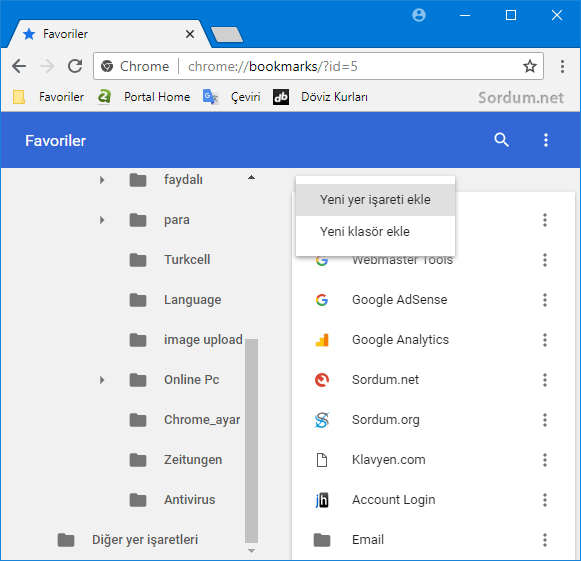Viewport: 581px width, 561px height.
Task: Click the folder tree scrollbar thumb
Action: pos(252,441)
